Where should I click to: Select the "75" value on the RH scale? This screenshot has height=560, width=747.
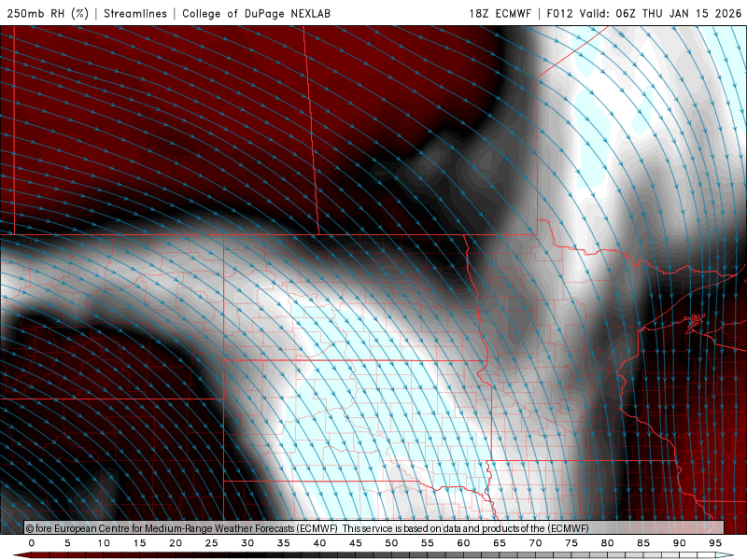click(x=571, y=543)
